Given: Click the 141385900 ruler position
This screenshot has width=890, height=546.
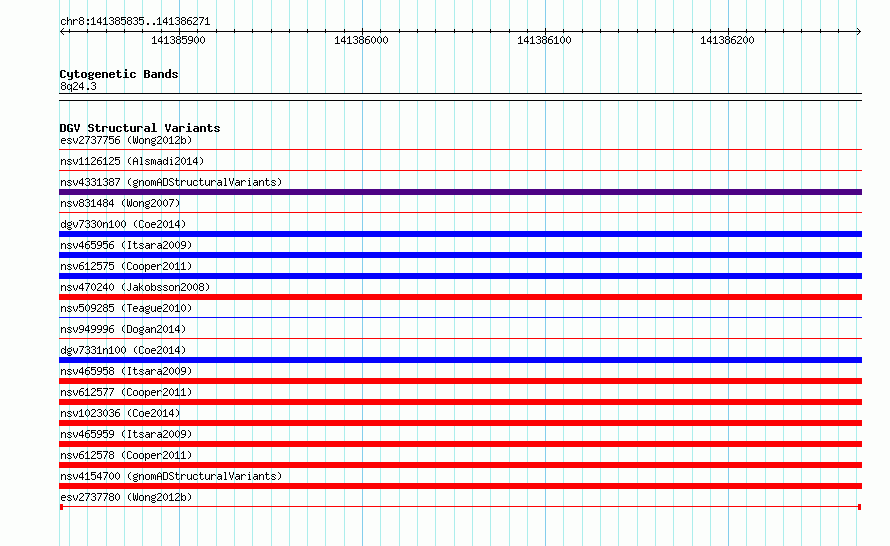Looking at the screenshot, I should coord(178,40).
